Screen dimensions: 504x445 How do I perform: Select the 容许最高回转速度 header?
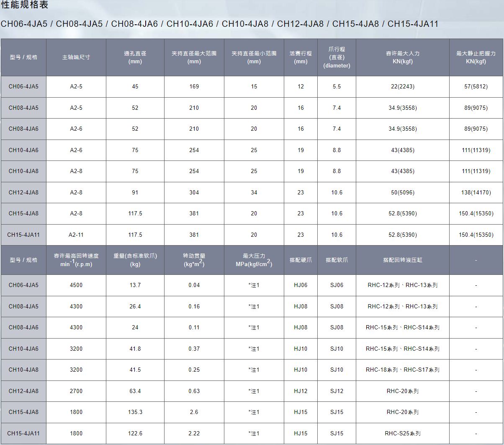[x=76, y=260]
